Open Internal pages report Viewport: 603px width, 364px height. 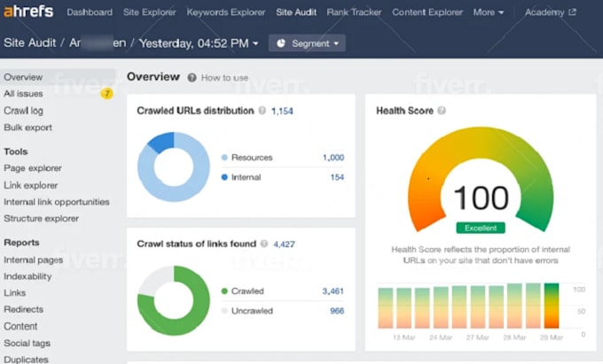33,260
